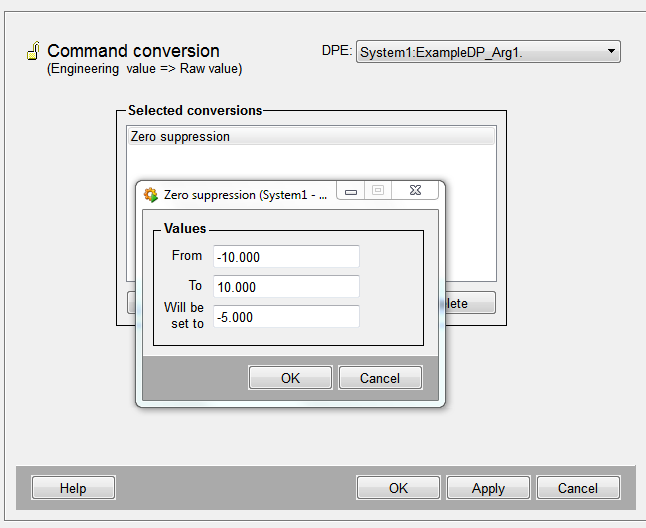Click into the To value field
The image size is (646, 528).
[x=286, y=287]
